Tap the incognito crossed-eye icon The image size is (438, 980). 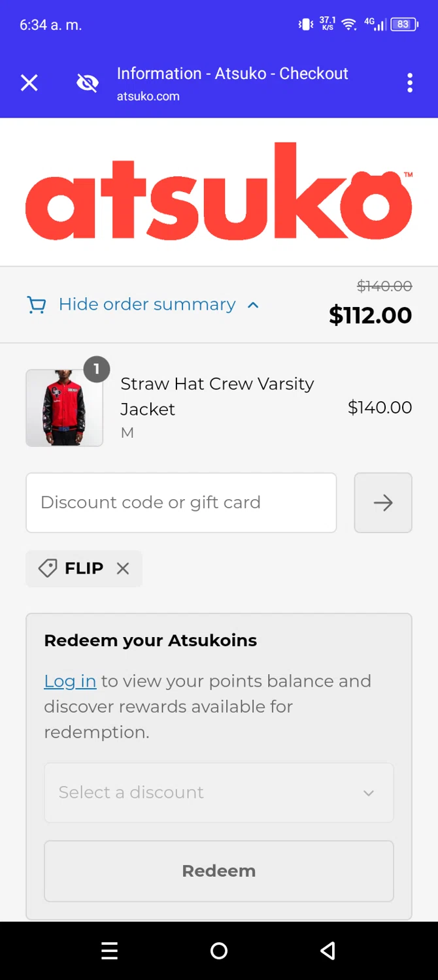[88, 83]
